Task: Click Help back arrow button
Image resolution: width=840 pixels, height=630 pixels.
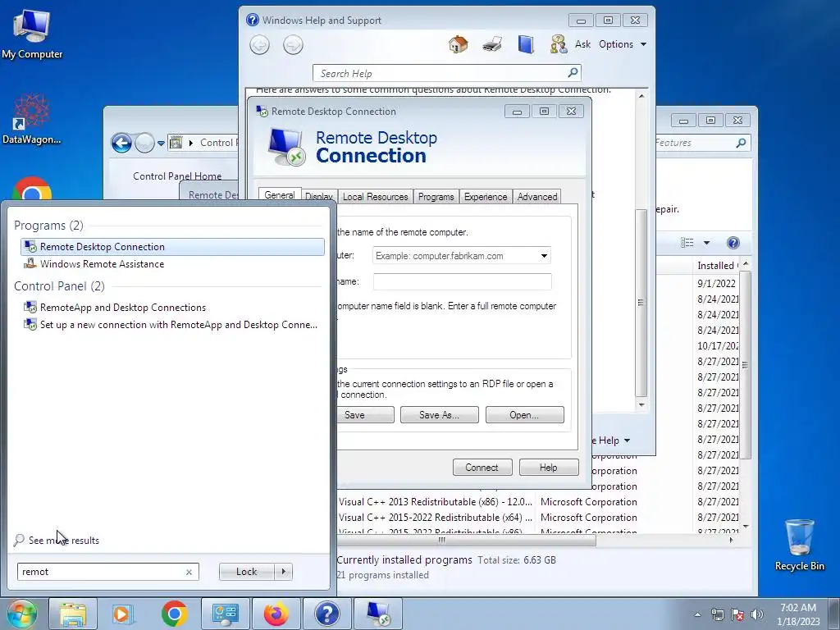Action: [260, 44]
